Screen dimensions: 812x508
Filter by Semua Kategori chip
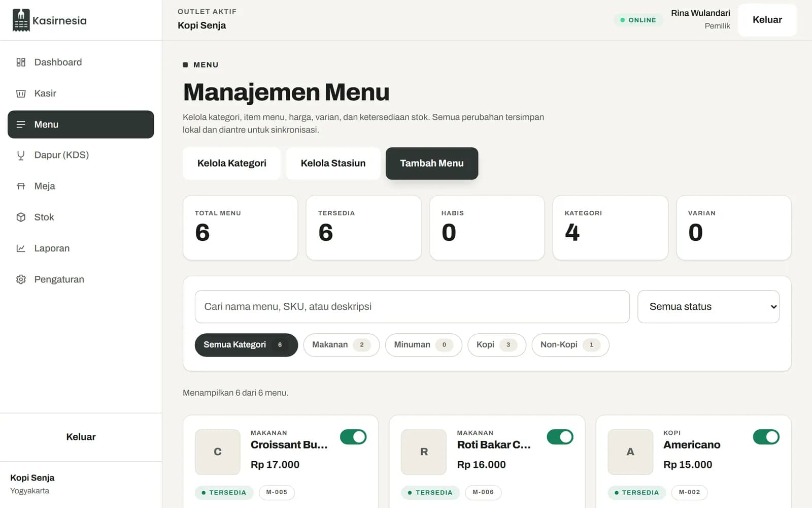point(246,345)
